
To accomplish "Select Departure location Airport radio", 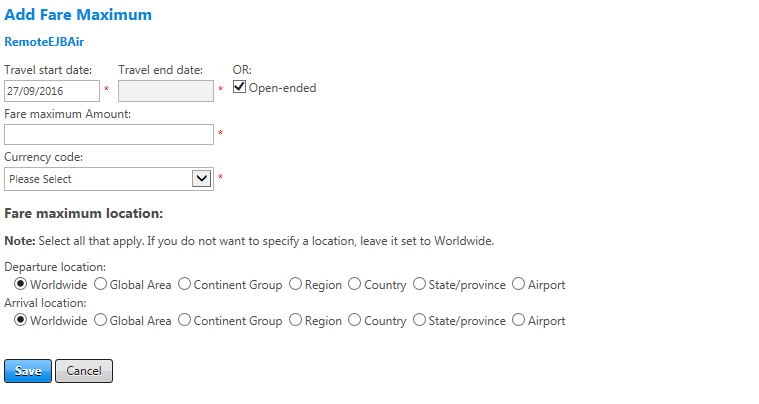I will pyautogui.click(x=518, y=285).
